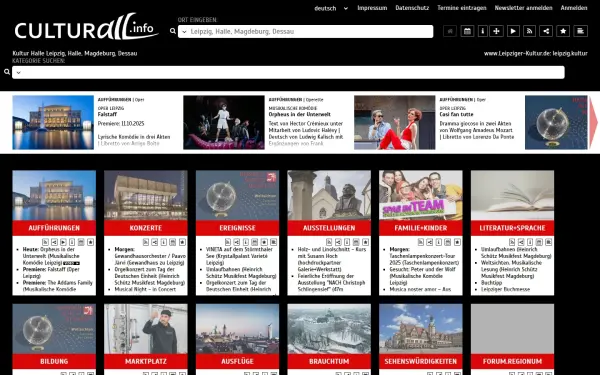Image resolution: width=600 pixels, height=375 pixels.
Task: Click the Orpheus stage photo thumbnail
Action: click(x=224, y=122)
